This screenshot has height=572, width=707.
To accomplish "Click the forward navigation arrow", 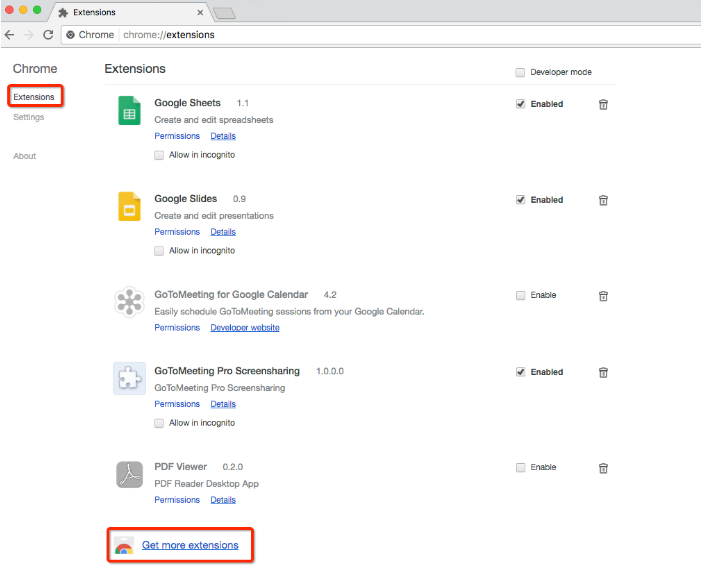I will pyautogui.click(x=29, y=35).
